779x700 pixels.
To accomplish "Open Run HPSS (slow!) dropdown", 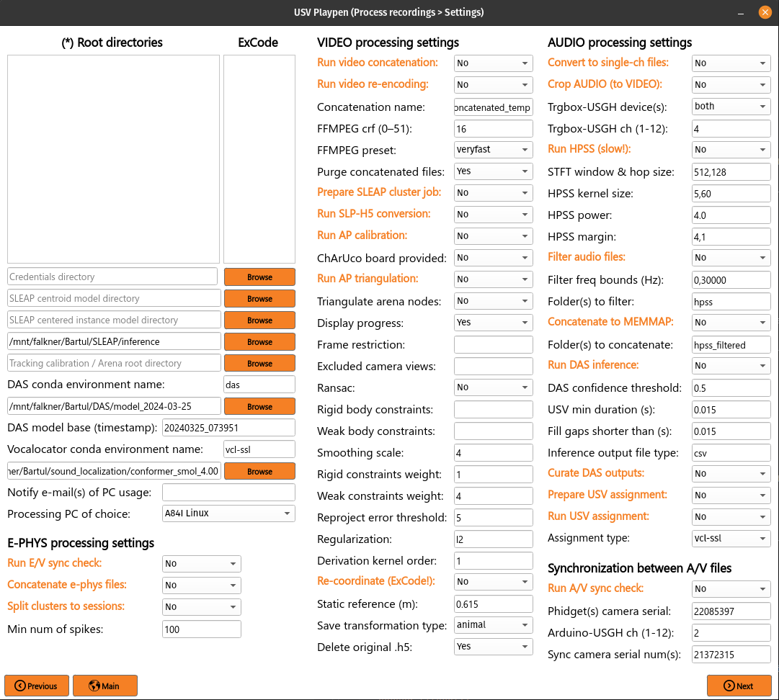I will pos(731,149).
